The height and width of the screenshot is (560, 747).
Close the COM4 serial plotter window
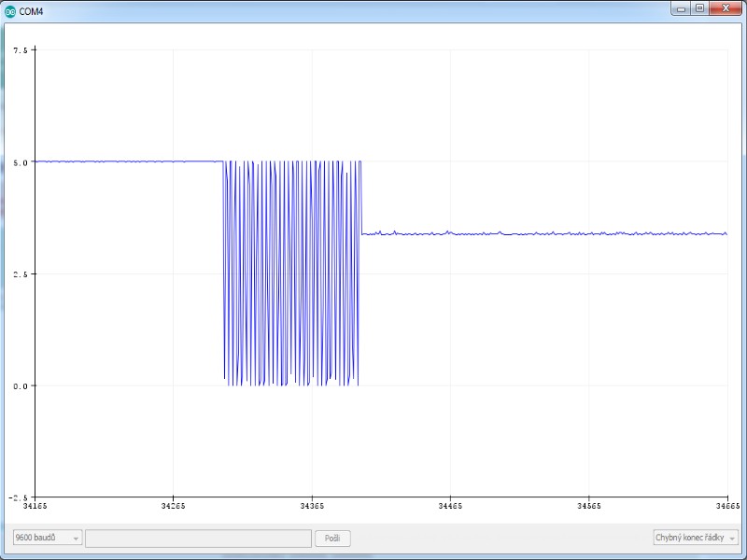coord(726,7)
